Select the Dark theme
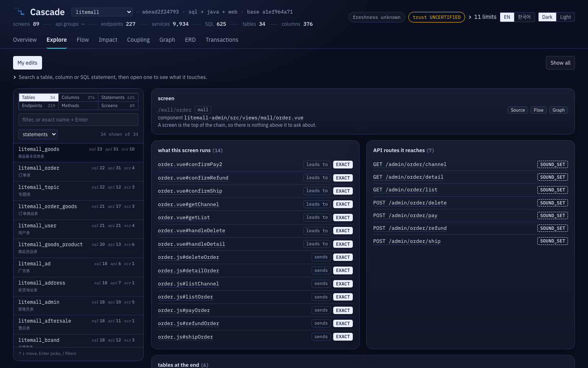The image size is (588, 368). [547, 17]
